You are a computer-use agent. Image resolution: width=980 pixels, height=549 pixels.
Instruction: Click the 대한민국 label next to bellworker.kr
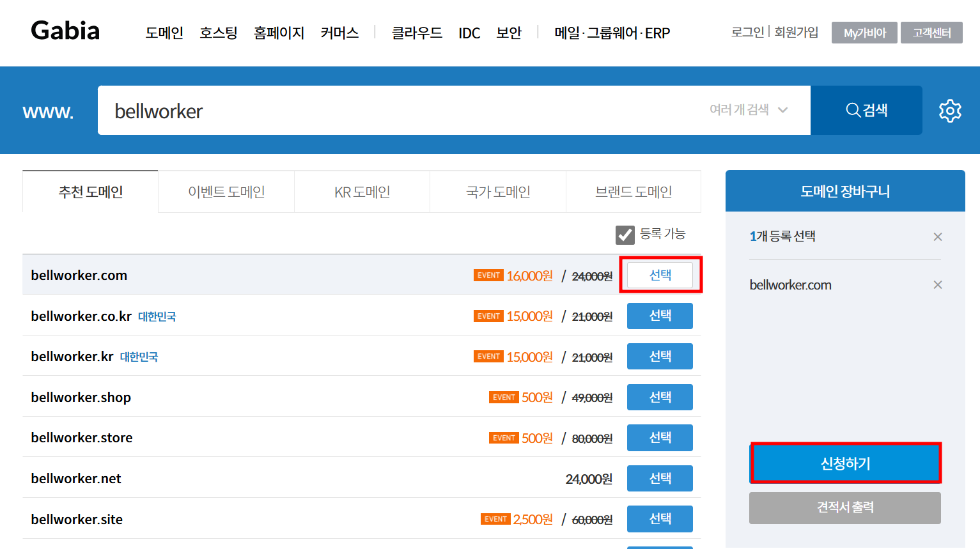click(139, 357)
